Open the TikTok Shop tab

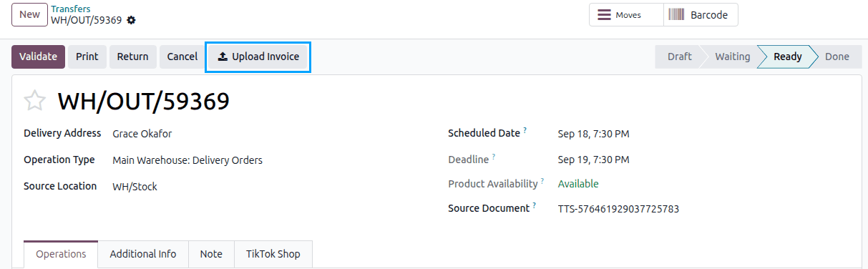273,254
